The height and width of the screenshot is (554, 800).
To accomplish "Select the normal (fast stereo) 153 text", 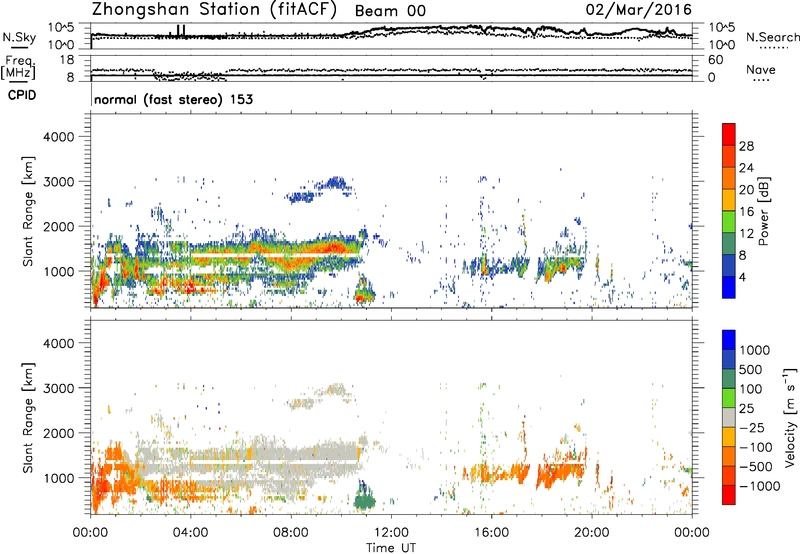I will [x=173, y=99].
